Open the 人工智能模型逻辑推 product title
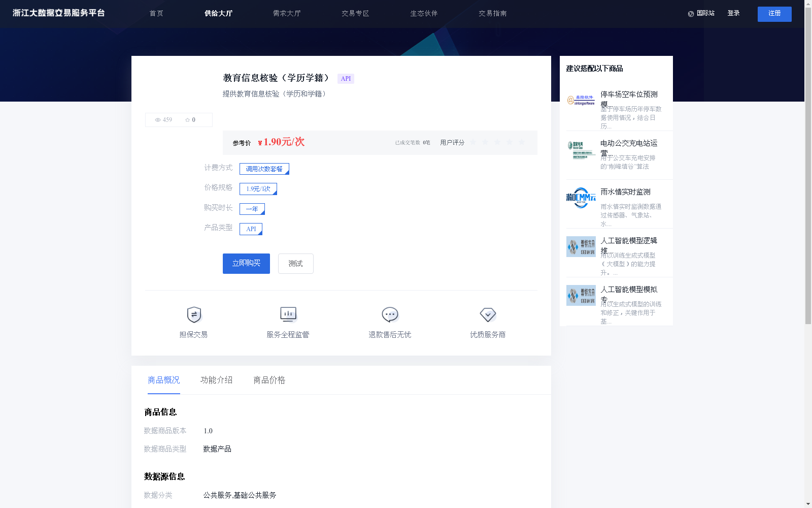The height and width of the screenshot is (508, 812). [x=629, y=245]
